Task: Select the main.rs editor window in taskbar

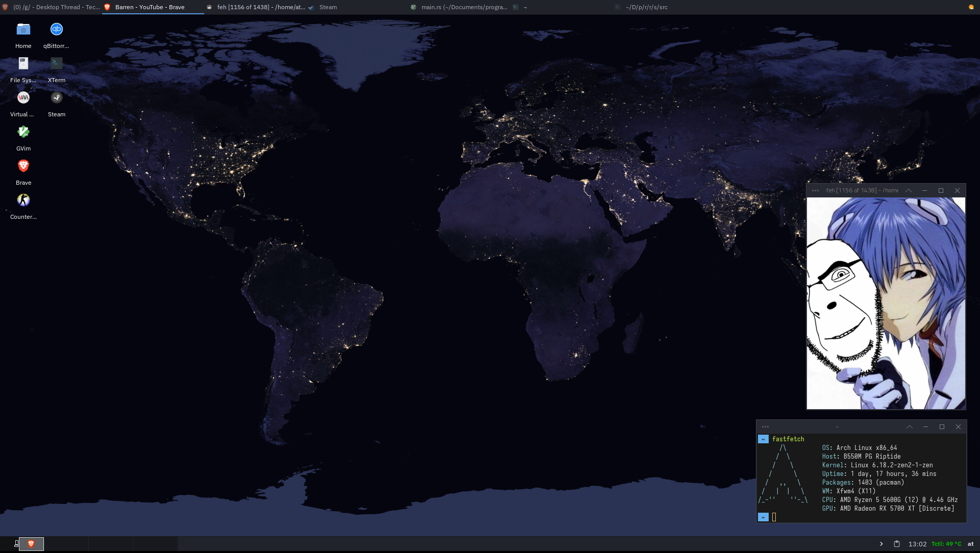Action: point(463,7)
